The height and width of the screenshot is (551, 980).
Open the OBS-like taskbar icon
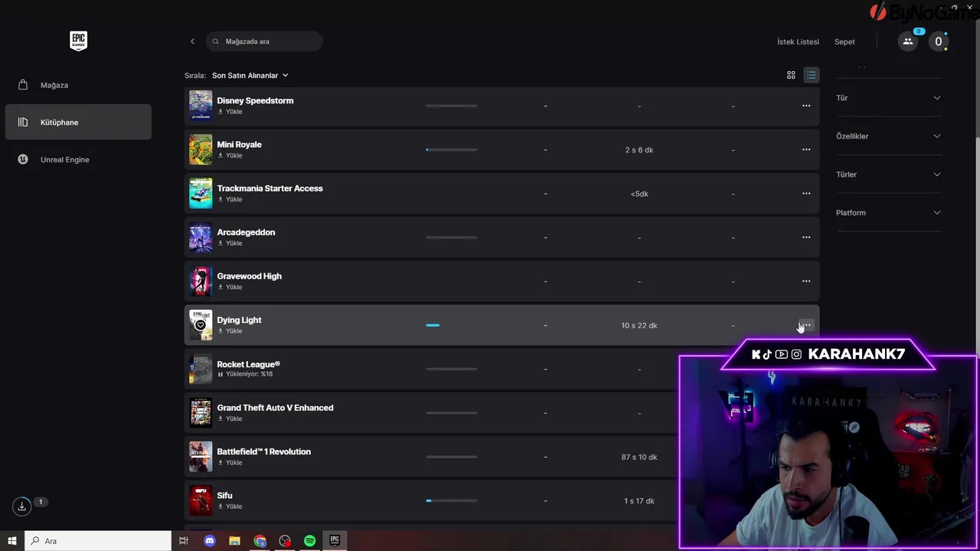click(x=285, y=541)
